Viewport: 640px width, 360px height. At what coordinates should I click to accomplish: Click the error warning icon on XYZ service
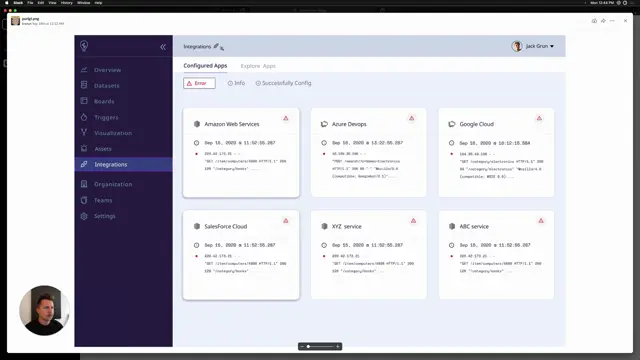point(413,221)
